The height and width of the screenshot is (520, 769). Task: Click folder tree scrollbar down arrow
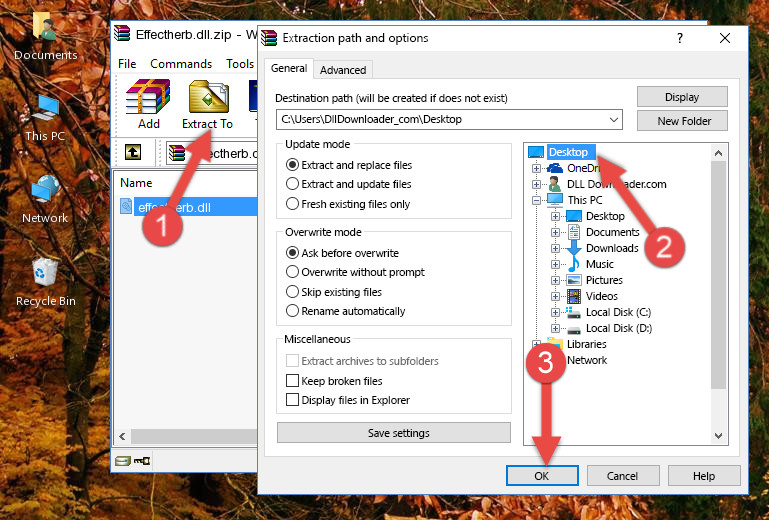[718, 436]
